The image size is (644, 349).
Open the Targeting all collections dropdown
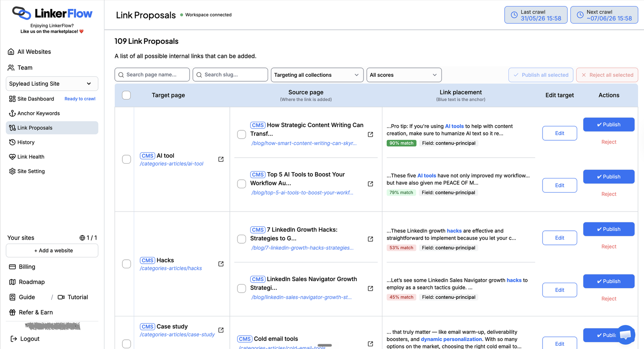point(317,75)
